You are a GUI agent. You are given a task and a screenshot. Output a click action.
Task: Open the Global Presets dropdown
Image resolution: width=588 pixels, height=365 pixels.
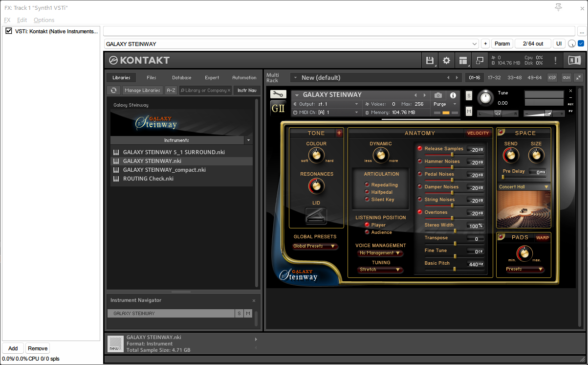[x=315, y=247]
